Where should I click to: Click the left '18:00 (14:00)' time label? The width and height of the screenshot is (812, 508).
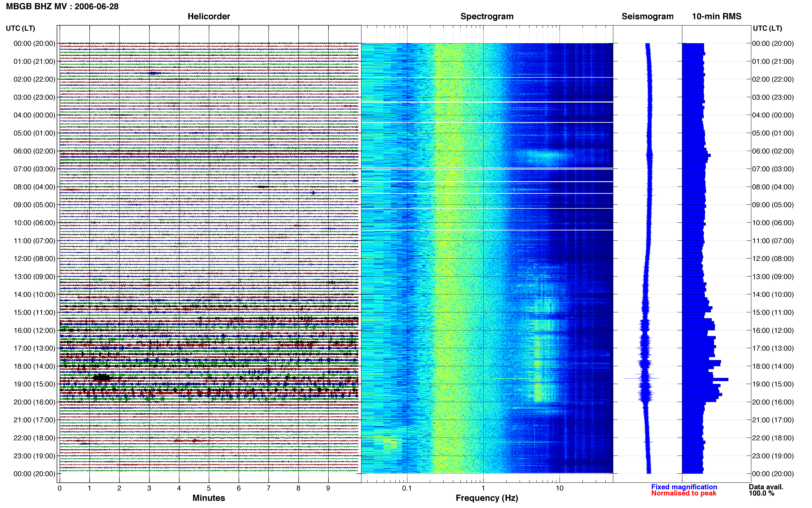pos(34,366)
